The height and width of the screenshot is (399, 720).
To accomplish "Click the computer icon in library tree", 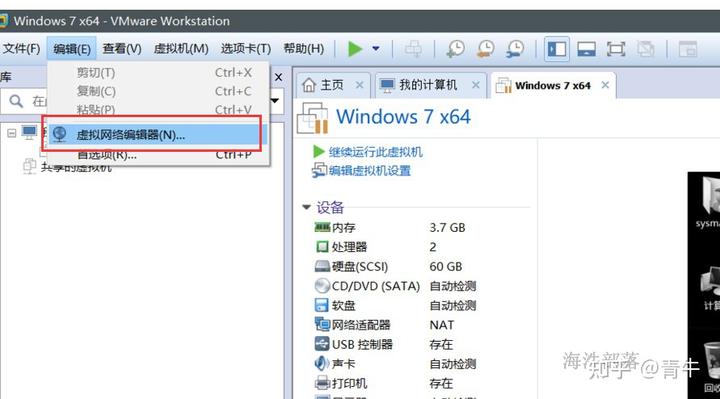I will click(29, 133).
